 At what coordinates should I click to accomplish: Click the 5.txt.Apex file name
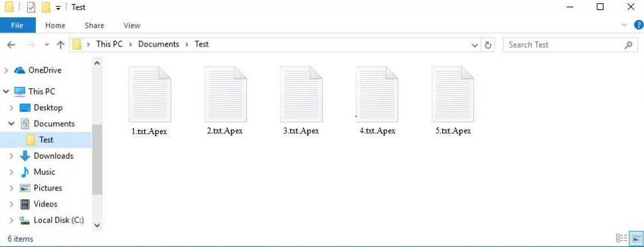[453, 131]
